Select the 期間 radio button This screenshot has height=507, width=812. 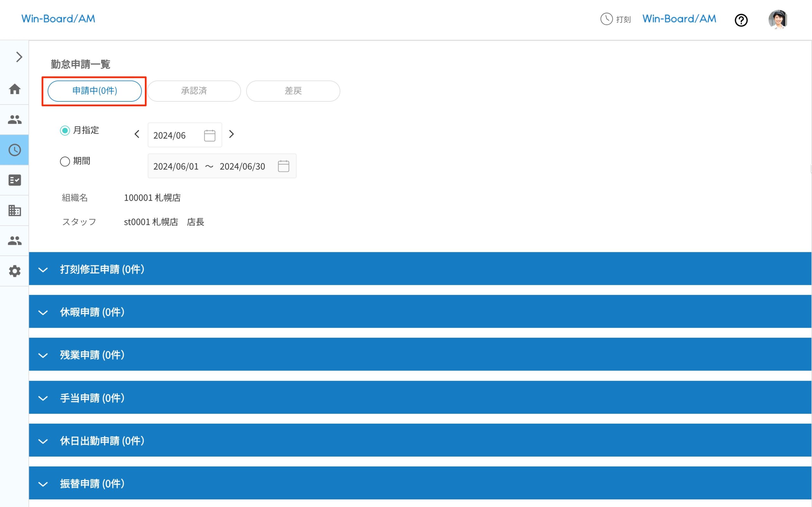point(65,161)
